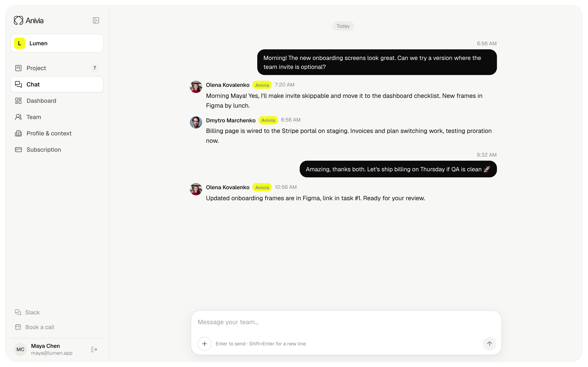This screenshot has width=588, height=367.
Task: Open the Lumen workspace switcher
Action: pyautogui.click(x=57, y=43)
